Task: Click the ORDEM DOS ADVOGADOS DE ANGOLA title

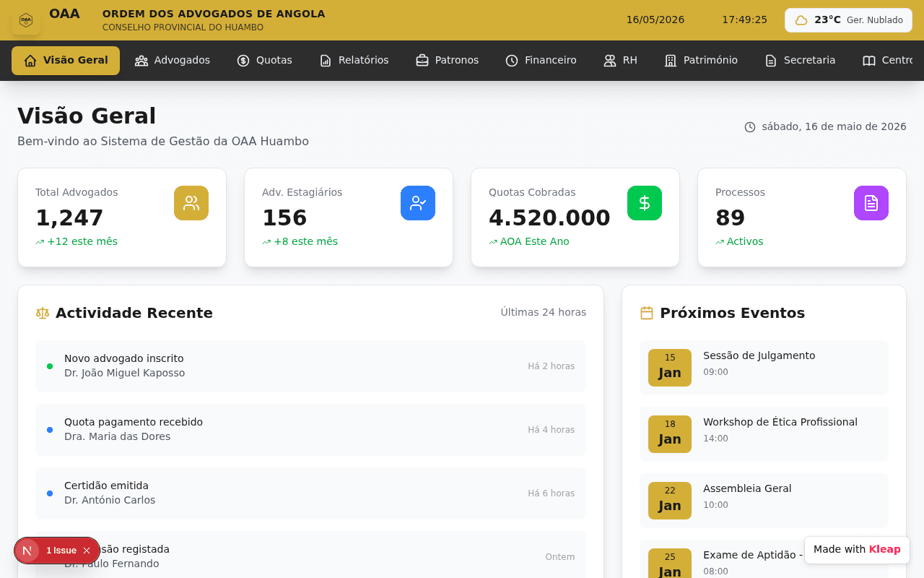Action: click(x=214, y=14)
